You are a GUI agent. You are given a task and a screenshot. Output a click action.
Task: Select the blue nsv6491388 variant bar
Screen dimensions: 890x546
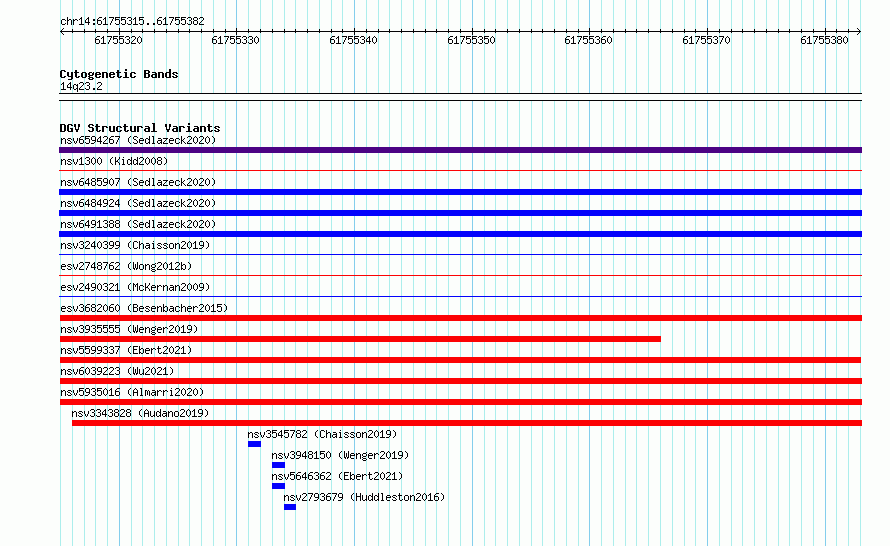(460, 234)
